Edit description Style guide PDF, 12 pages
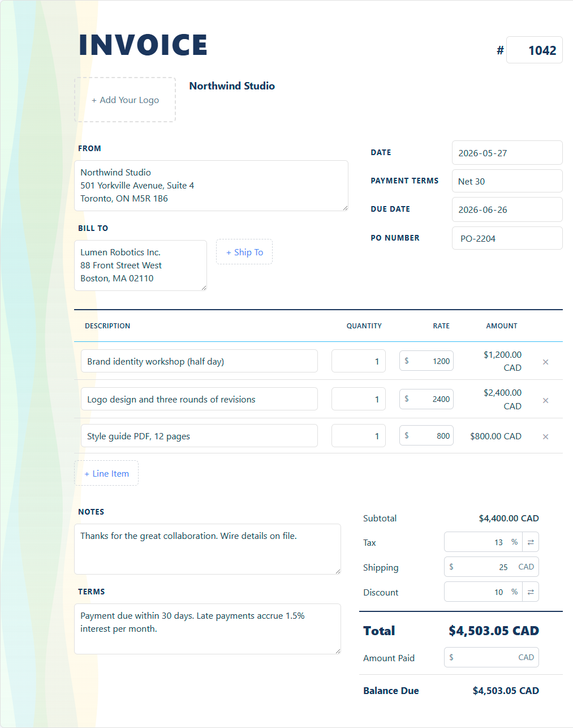 tap(199, 436)
